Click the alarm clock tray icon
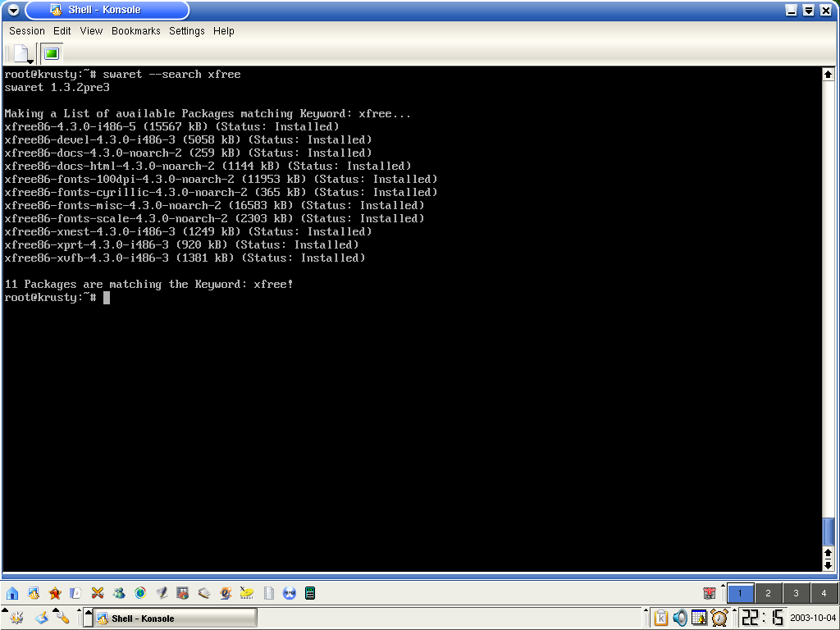This screenshot has height=630, width=840. coord(719,619)
